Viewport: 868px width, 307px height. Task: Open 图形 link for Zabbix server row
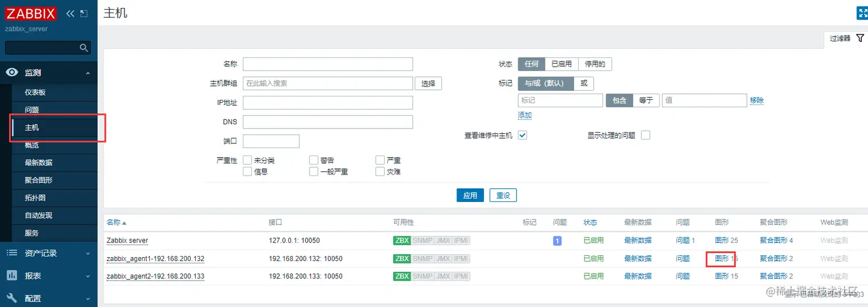pos(722,240)
